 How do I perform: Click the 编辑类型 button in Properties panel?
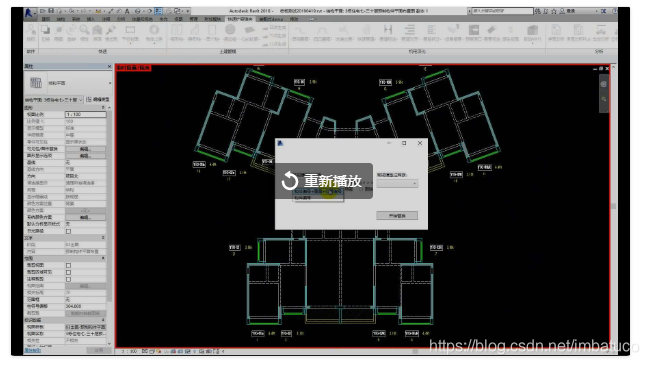click(99, 100)
